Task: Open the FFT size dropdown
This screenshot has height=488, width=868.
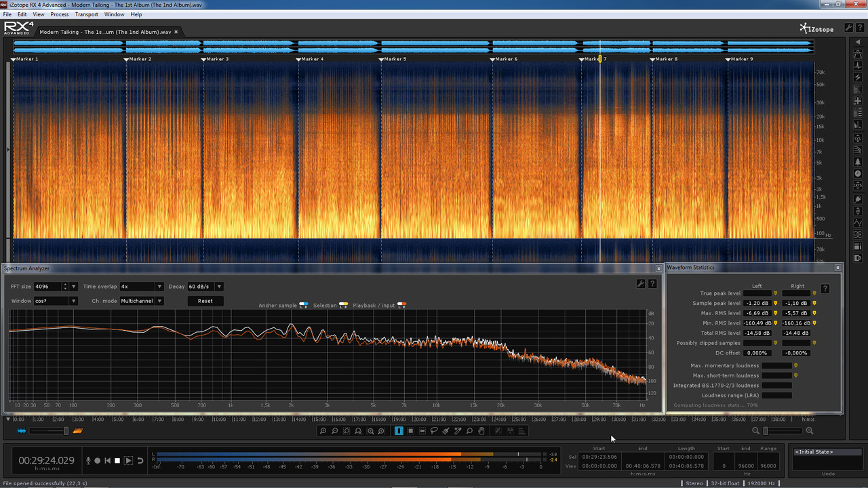Action: (74, 287)
